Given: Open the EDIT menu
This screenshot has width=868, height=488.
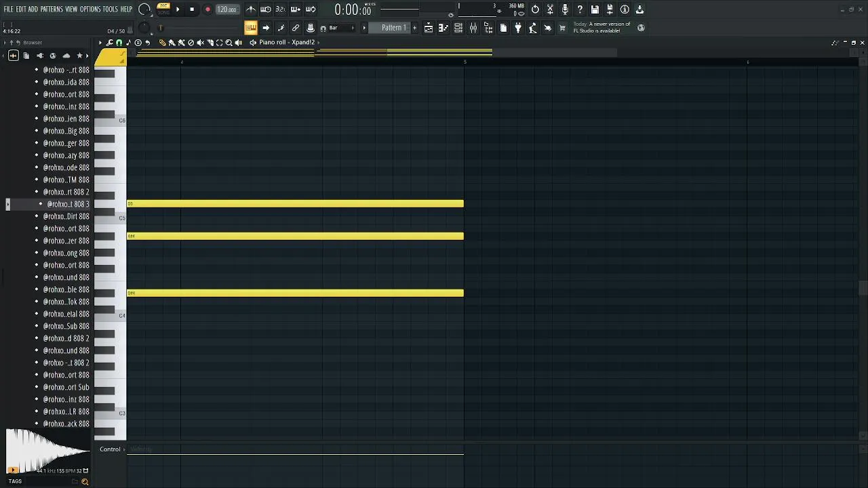Looking at the screenshot, I should click(x=21, y=9).
